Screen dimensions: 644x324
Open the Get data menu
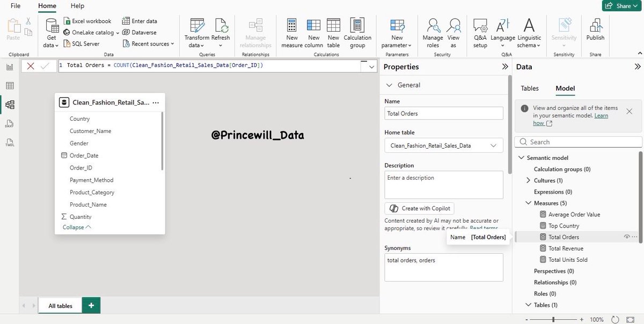click(52, 33)
